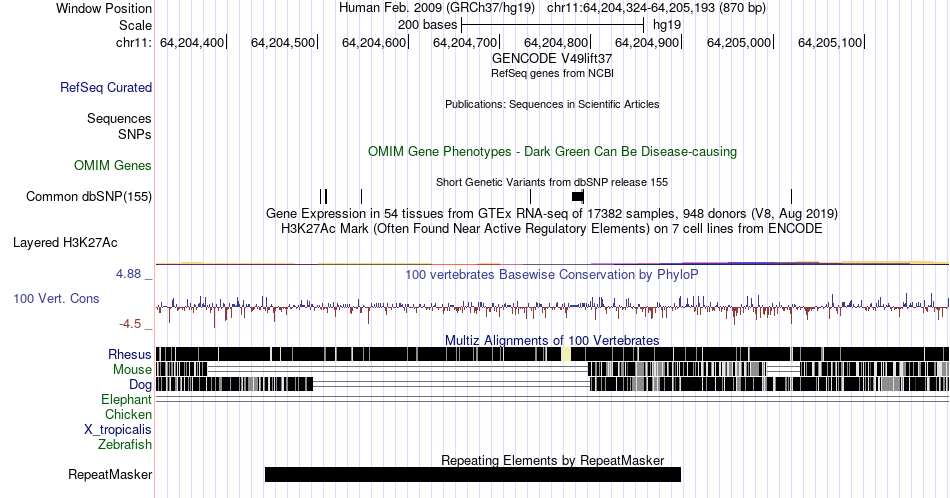Viewport: 950px width, 498px height.
Task: Click 'RefSeq genes from NCBI' title
Action: tap(552, 73)
